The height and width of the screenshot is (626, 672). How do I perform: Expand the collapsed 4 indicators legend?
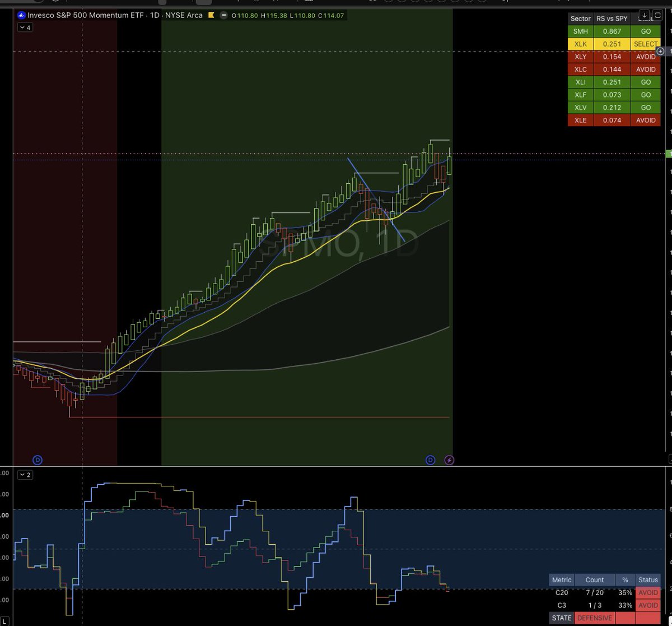tap(25, 27)
